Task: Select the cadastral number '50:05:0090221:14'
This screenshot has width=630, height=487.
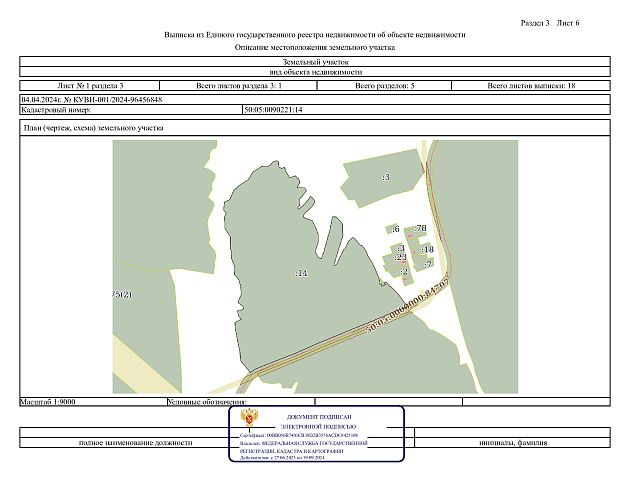Action: tap(273, 110)
